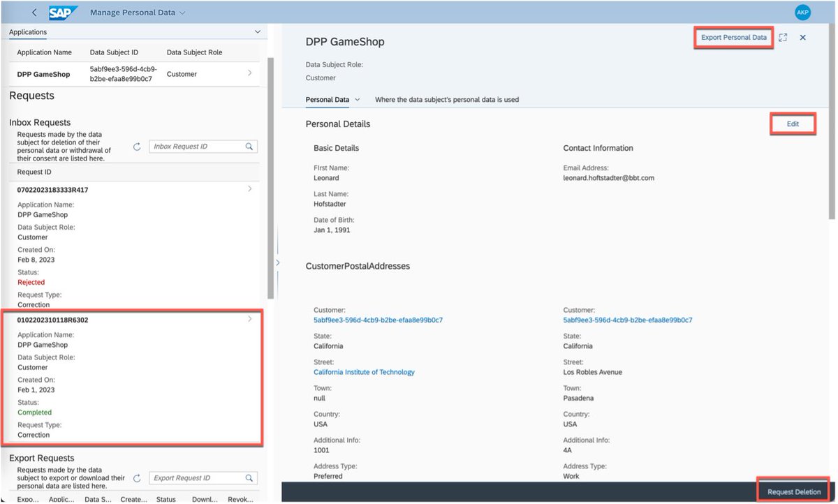Click the Status column header in Export Requests
This screenshot has height=504, width=838.
click(166, 500)
